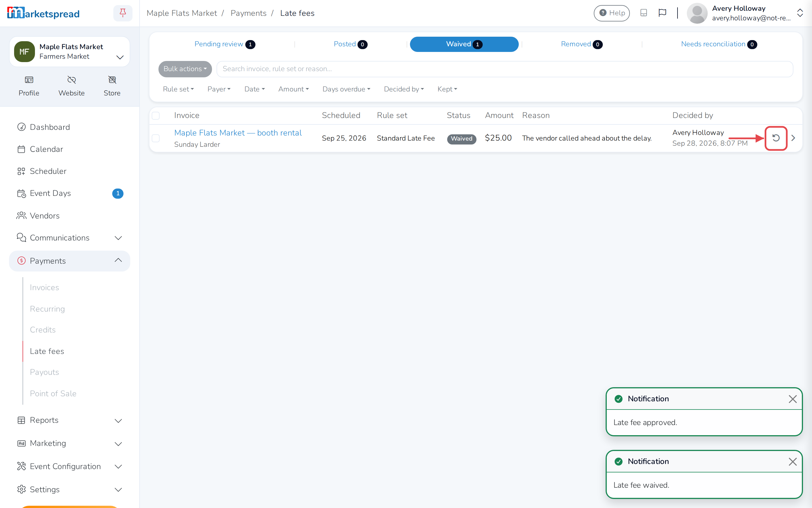
Task: Go to Invoices under Payments
Action: (x=44, y=288)
